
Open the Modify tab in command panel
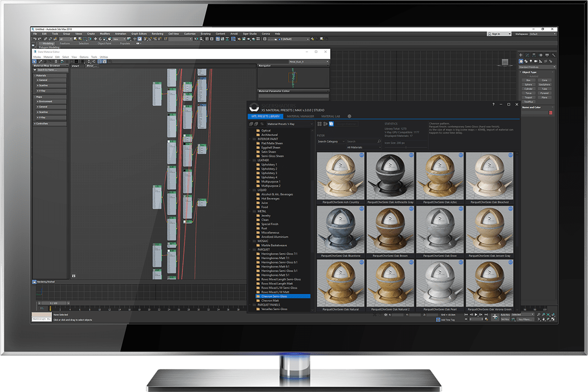pyautogui.click(x=527, y=55)
